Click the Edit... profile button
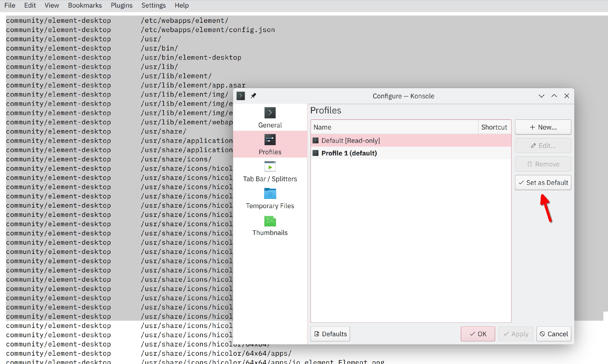Image resolution: width=608 pixels, height=364 pixels. tap(543, 146)
